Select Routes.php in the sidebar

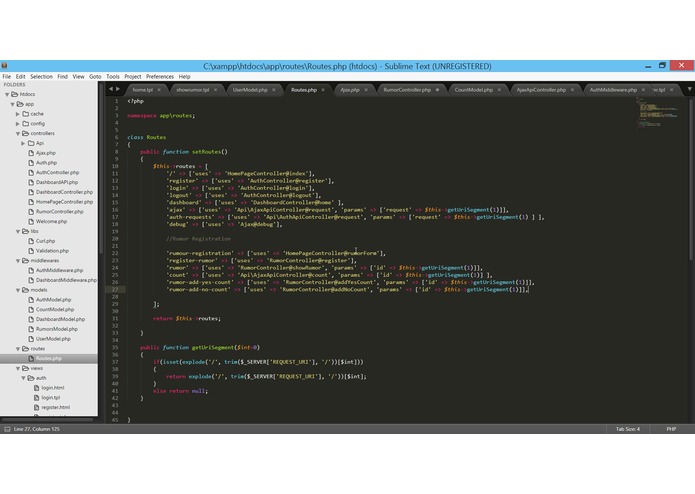pos(49,358)
